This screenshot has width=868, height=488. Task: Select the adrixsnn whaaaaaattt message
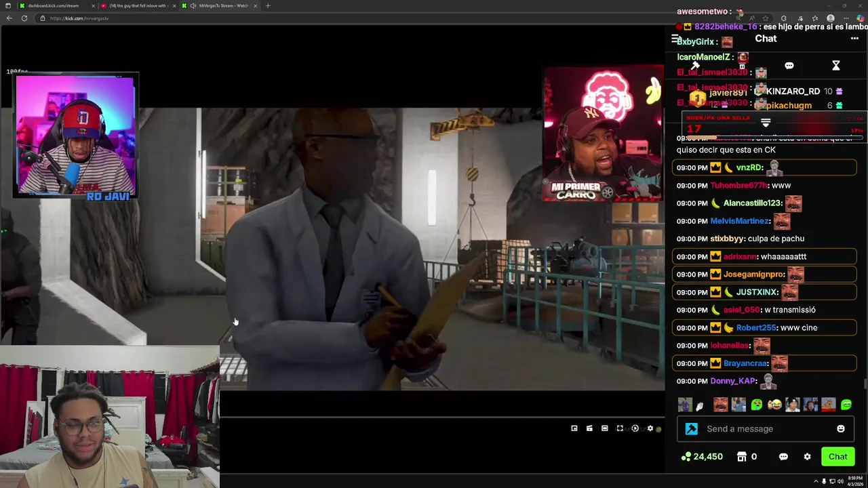tap(764, 256)
